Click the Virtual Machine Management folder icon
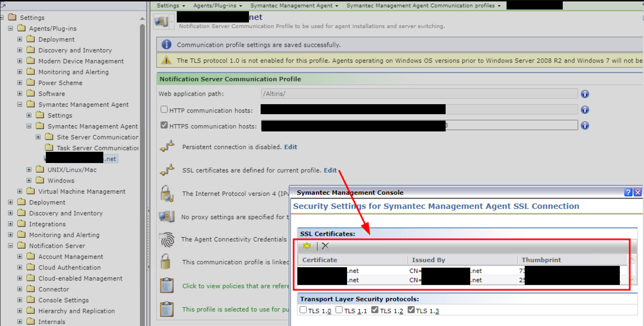 pyautogui.click(x=31, y=191)
